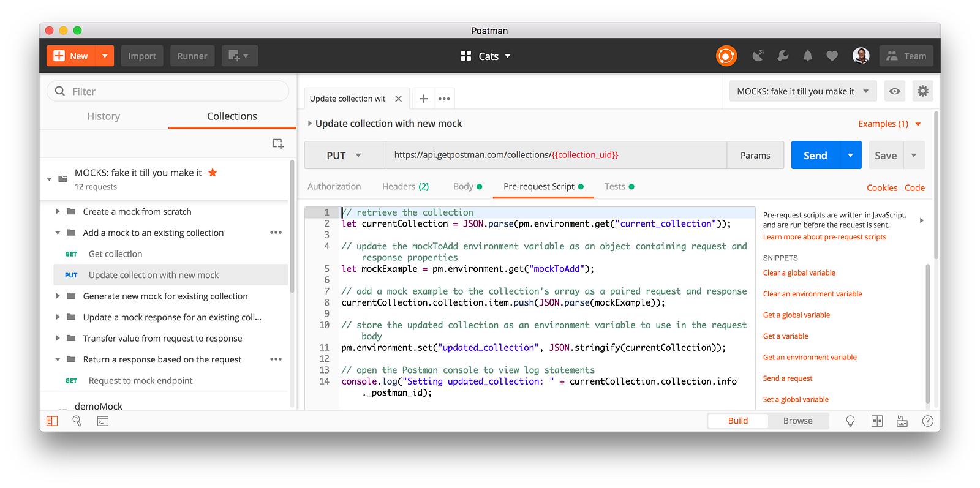Open the tab options ellipsis
980x488 pixels.
(x=445, y=99)
